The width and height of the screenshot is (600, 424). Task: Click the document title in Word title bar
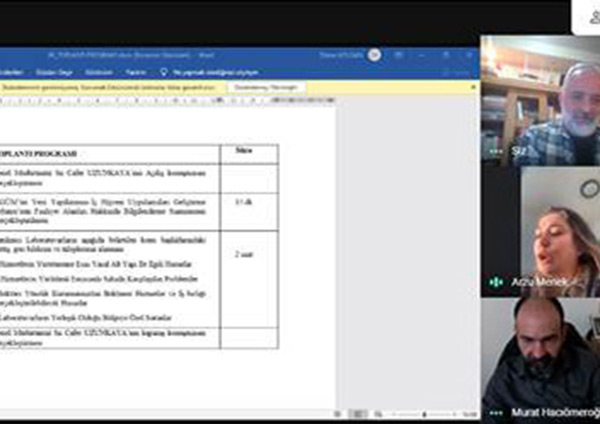(x=131, y=55)
